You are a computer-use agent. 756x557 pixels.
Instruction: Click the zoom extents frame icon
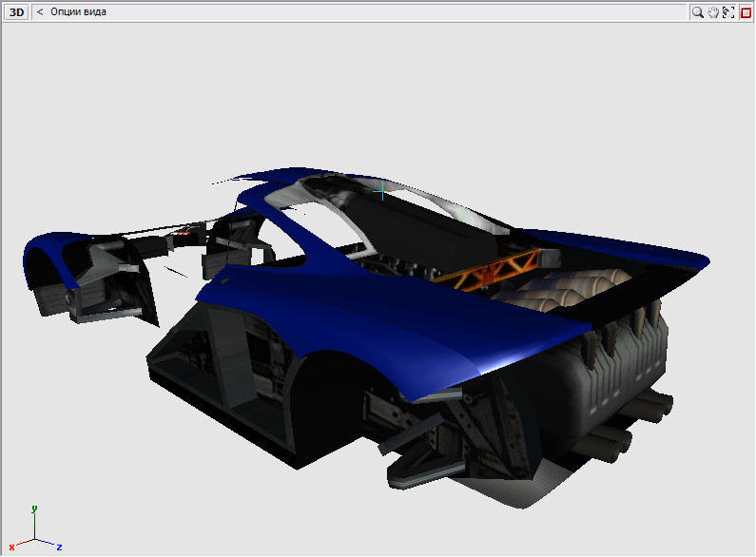click(728, 12)
